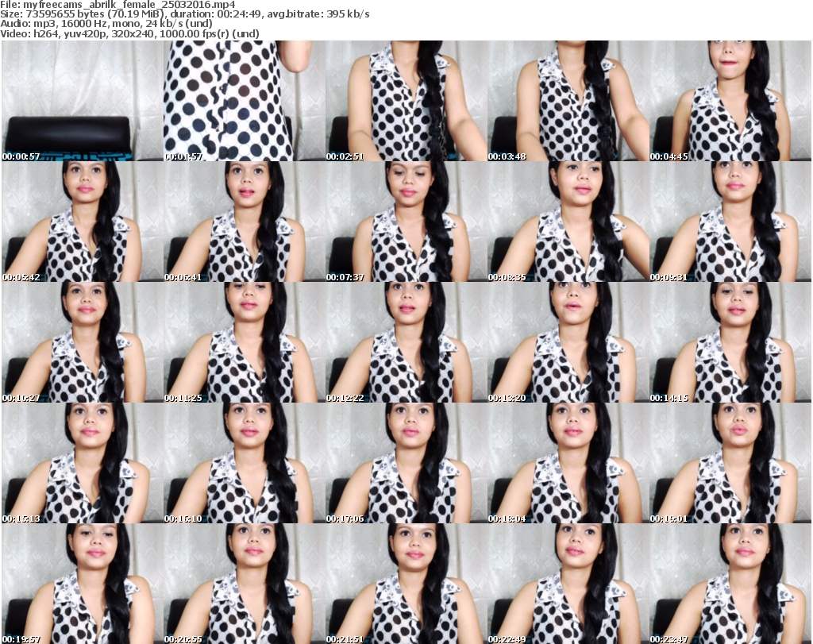Click the thumbnail at 00:19:01
The image size is (813, 644).
pos(730,464)
